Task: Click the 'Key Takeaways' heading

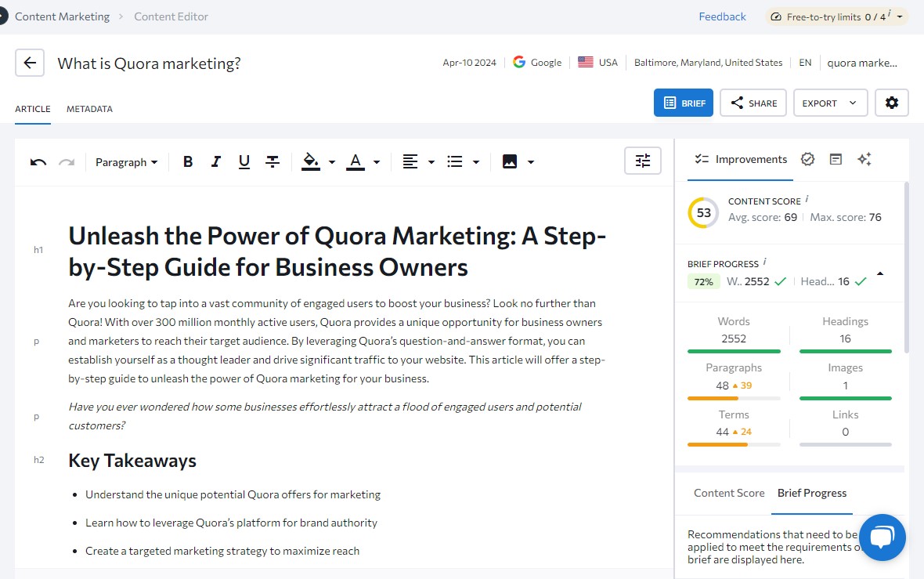Action: (132, 461)
